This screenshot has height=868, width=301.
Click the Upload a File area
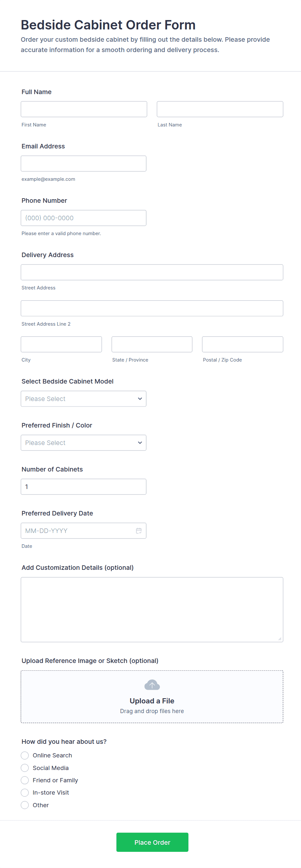tap(152, 701)
